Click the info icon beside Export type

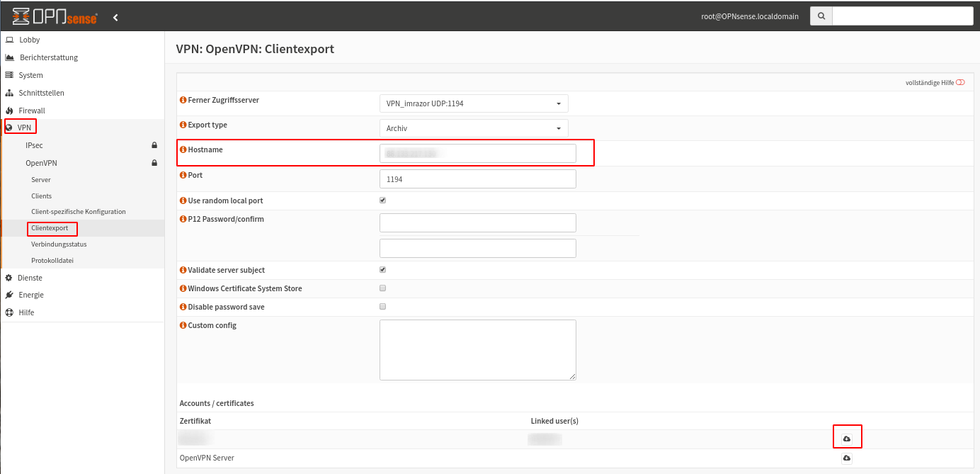(x=183, y=125)
